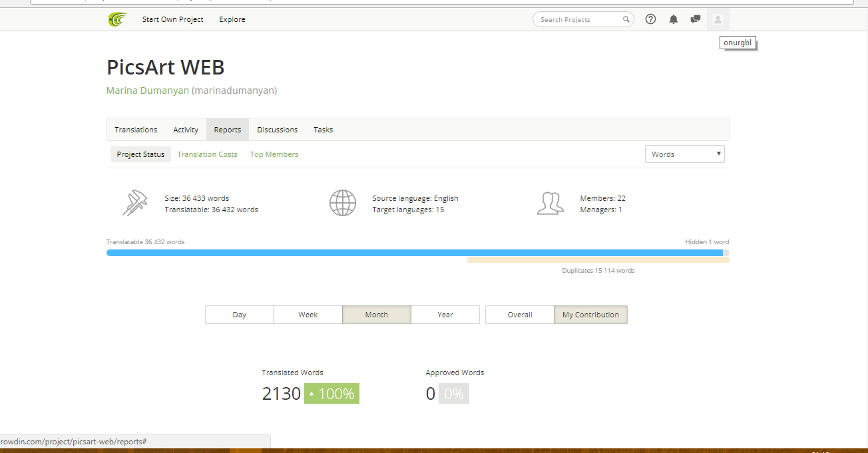Viewport: 868px width, 453px height.
Task: Click the Approved Words label
Action: coord(455,373)
